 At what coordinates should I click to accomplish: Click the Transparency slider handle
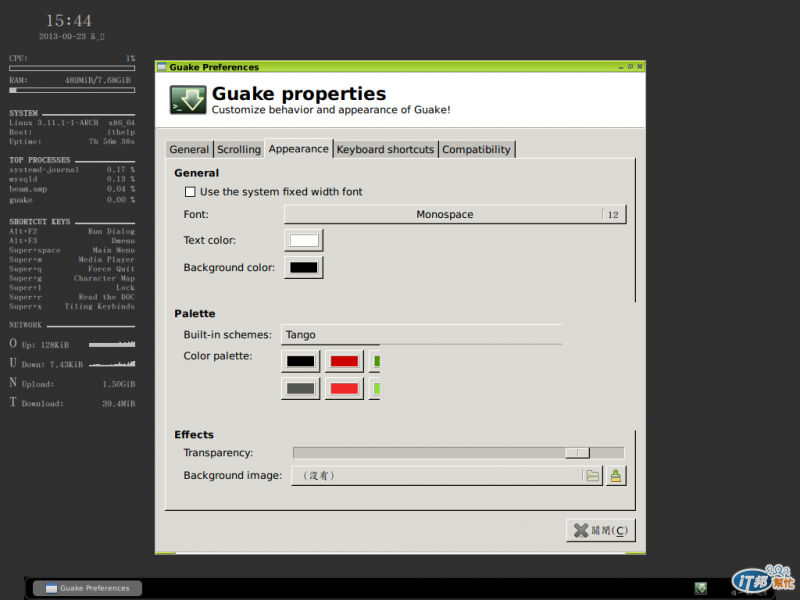[x=578, y=453]
